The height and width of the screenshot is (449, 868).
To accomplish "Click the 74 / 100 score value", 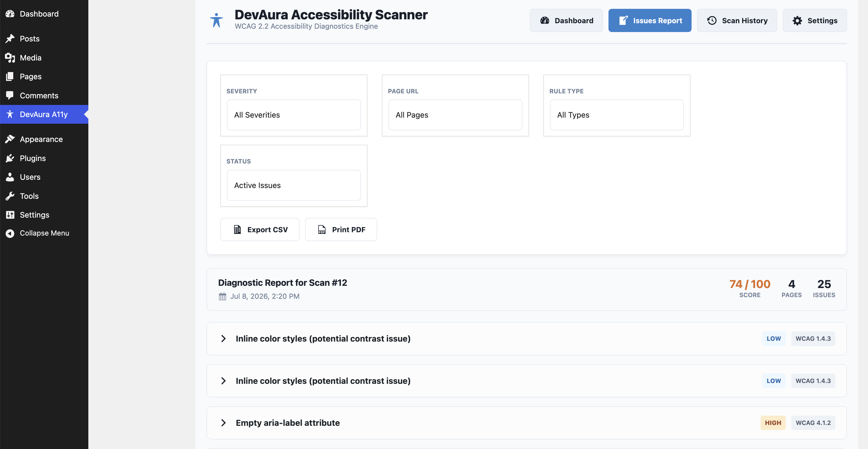I will click(x=750, y=284).
